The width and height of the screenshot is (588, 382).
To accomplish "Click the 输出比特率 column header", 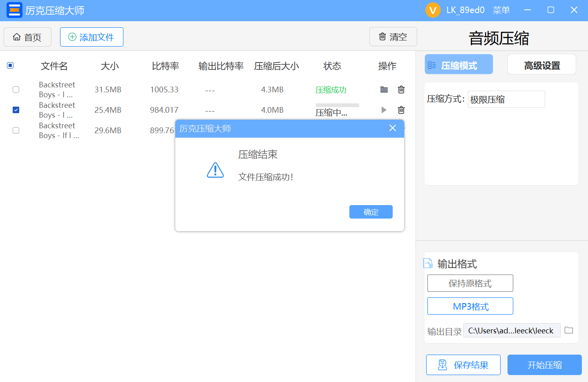I will pyautogui.click(x=221, y=66).
